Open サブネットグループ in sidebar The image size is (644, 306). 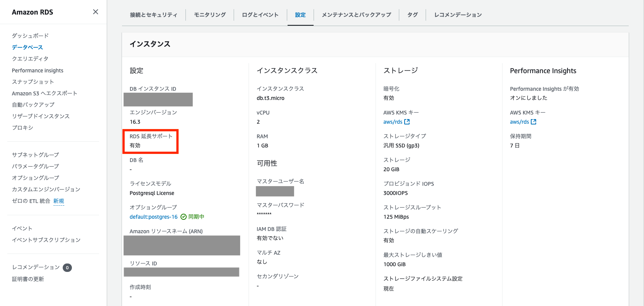tap(36, 155)
